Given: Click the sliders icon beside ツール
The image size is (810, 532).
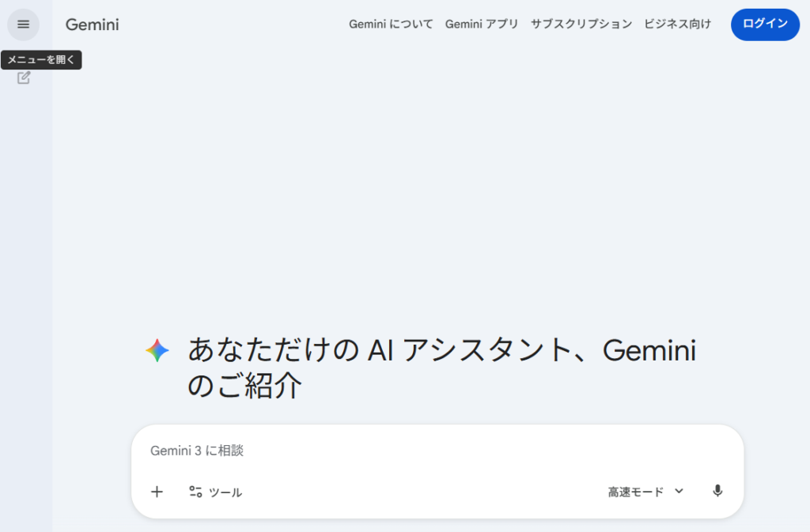Looking at the screenshot, I should (x=195, y=492).
